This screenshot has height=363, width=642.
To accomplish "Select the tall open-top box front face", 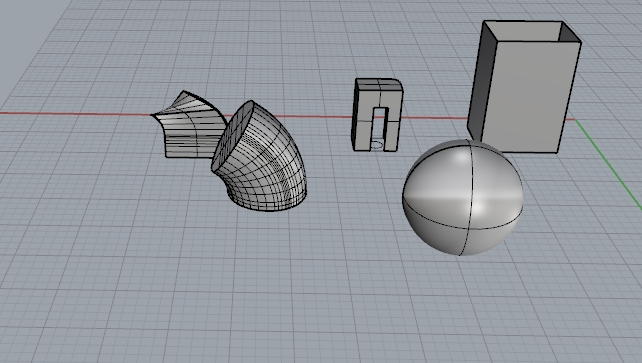I will (532, 96).
